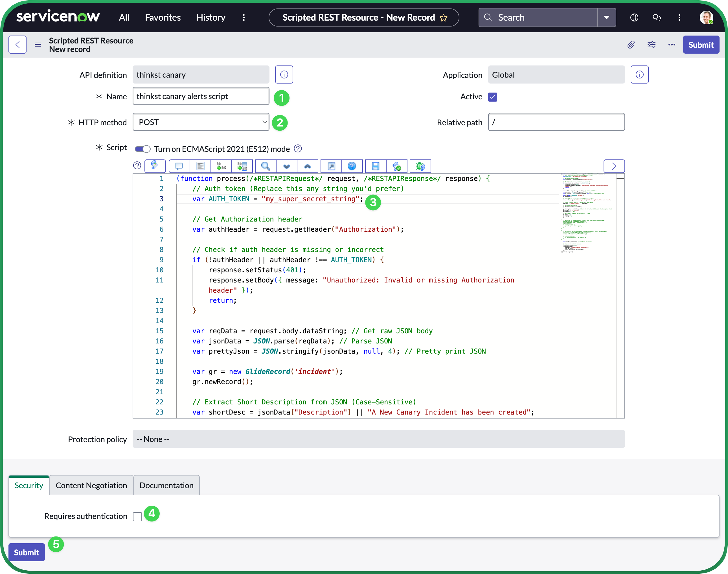
Task: Toggle ECMAScript 2021 (ES12) mode switch
Action: pyautogui.click(x=142, y=148)
